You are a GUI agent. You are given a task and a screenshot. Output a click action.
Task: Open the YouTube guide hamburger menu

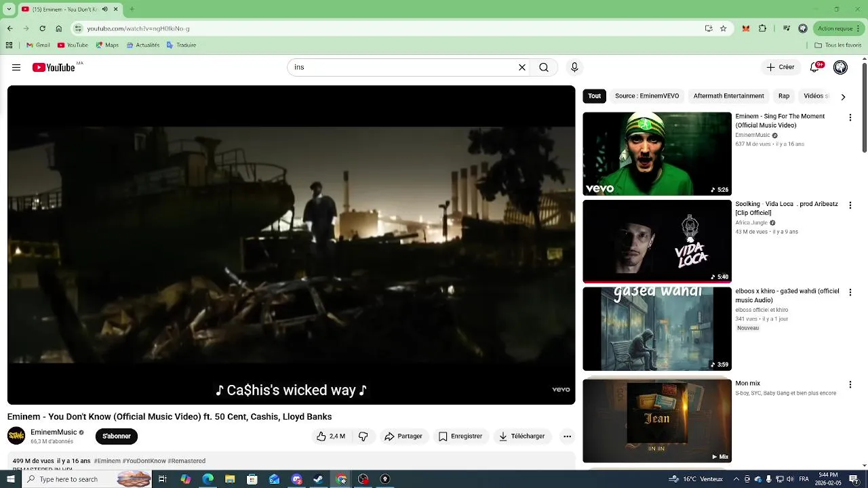pyautogui.click(x=16, y=67)
